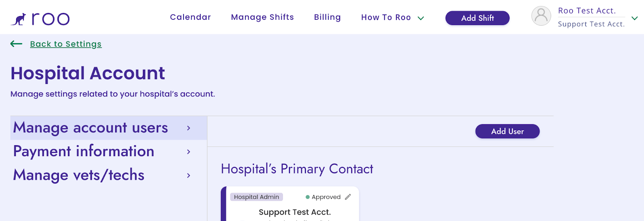Click the Add Shift button
Screen dimensions: 644x221
point(477,18)
